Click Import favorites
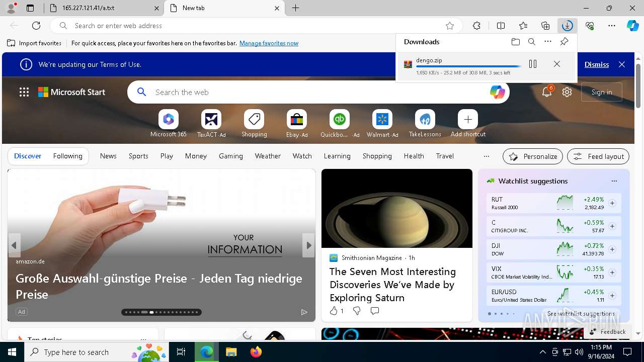Viewport: 644px width, 362px height. pos(34,43)
